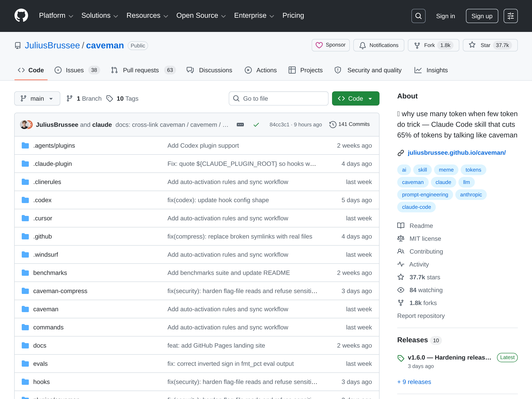Star the caveman repository
The image size is (532, 399).
click(x=490, y=45)
